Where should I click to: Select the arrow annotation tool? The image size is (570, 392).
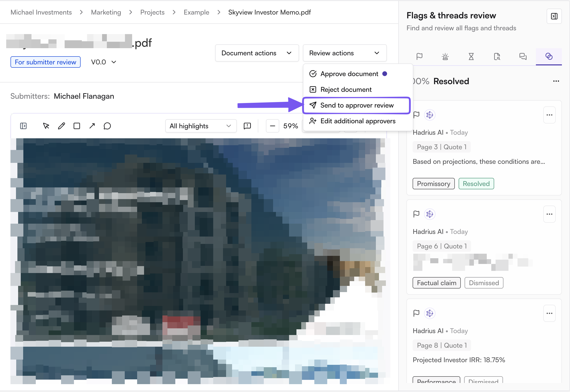(92, 126)
